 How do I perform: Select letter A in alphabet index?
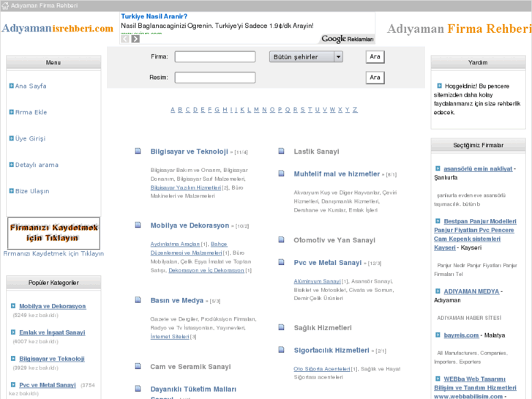(173, 110)
